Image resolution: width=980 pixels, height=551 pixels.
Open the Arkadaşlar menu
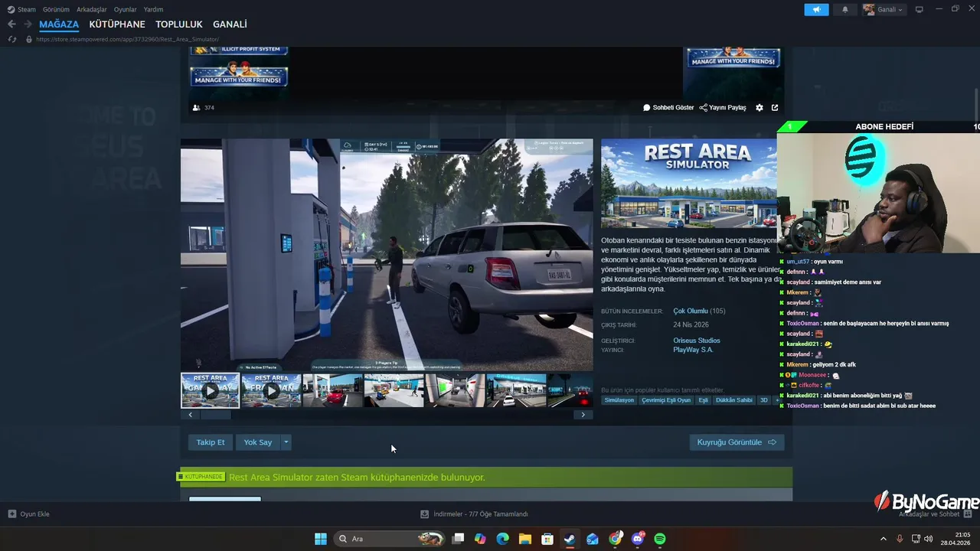tap(92, 9)
